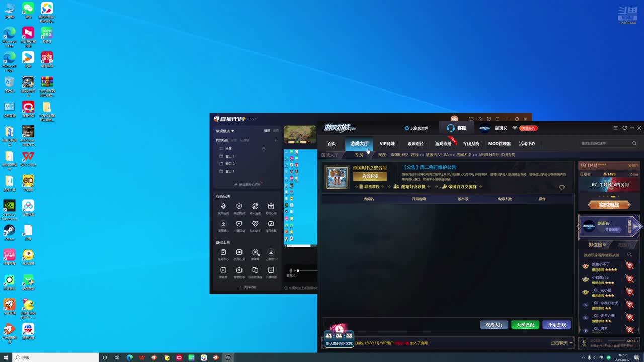Open the 设置路径 tab
644x362 pixels.
click(415, 144)
